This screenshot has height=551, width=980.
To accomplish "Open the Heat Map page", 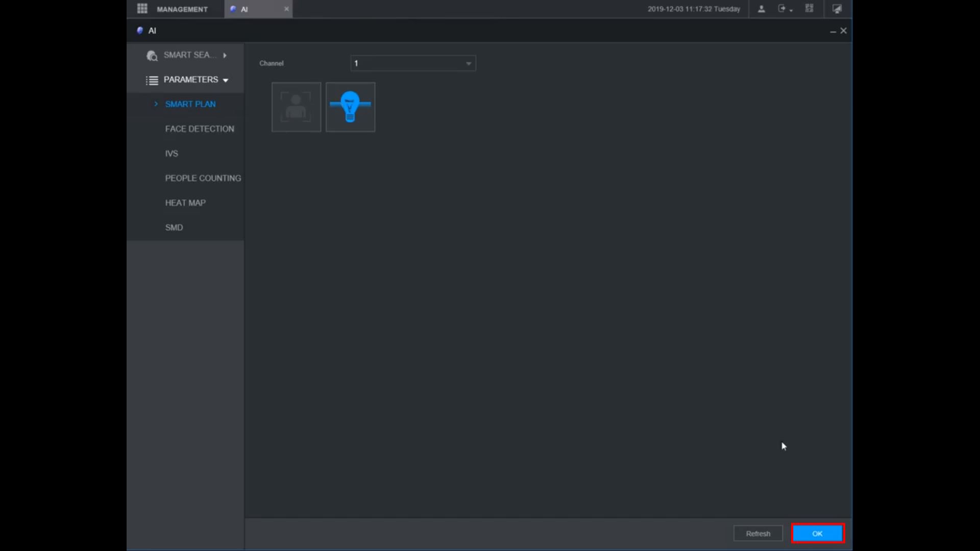I will [x=185, y=203].
